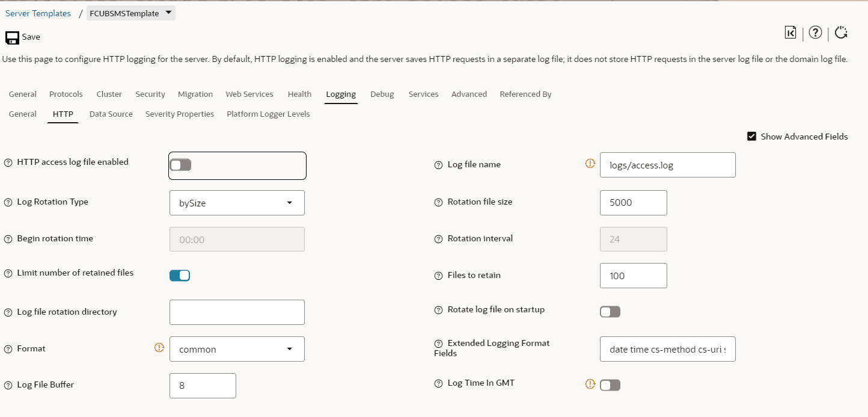
Task: Click the Save disk icon
Action: tap(12, 37)
